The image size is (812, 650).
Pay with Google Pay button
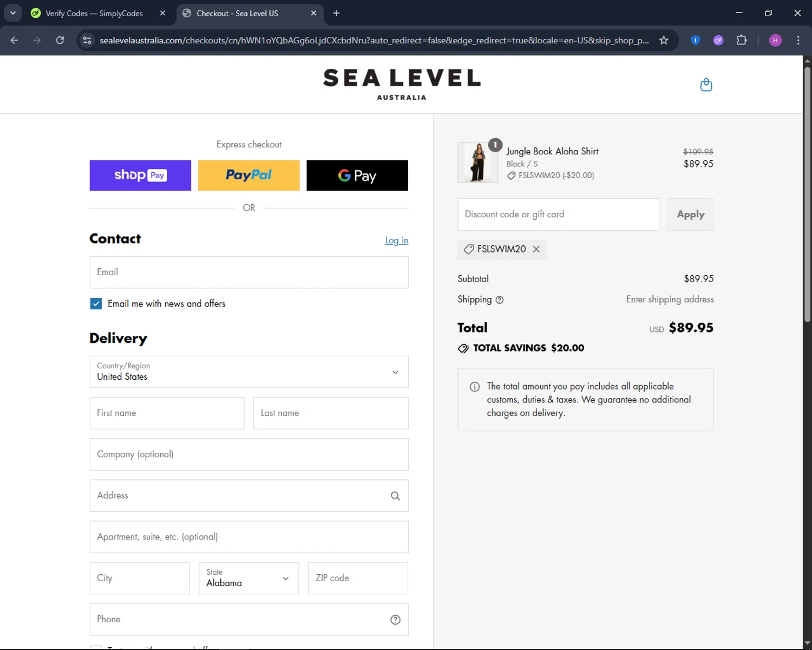tap(357, 175)
